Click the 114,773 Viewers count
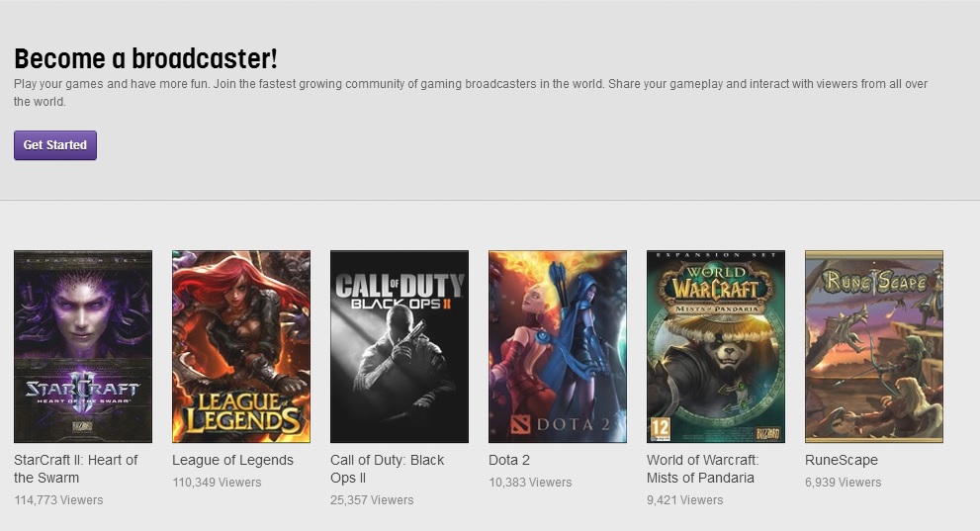Image resolution: width=980 pixels, height=531 pixels. tap(58, 500)
